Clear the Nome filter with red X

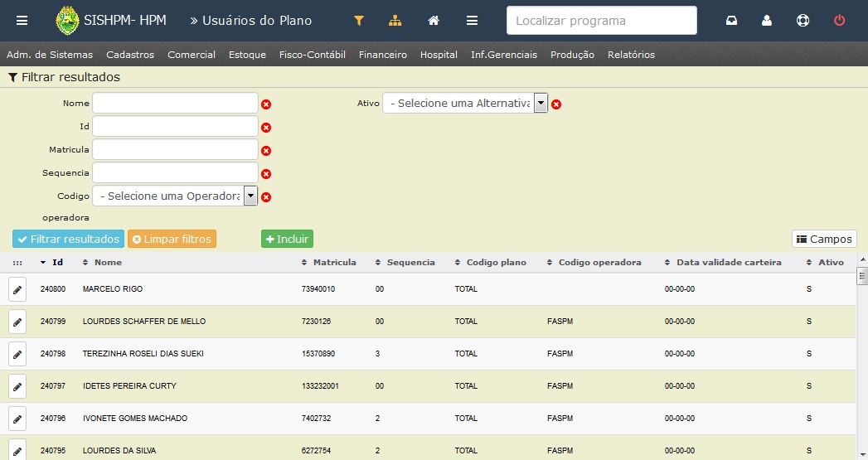(x=266, y=104)
